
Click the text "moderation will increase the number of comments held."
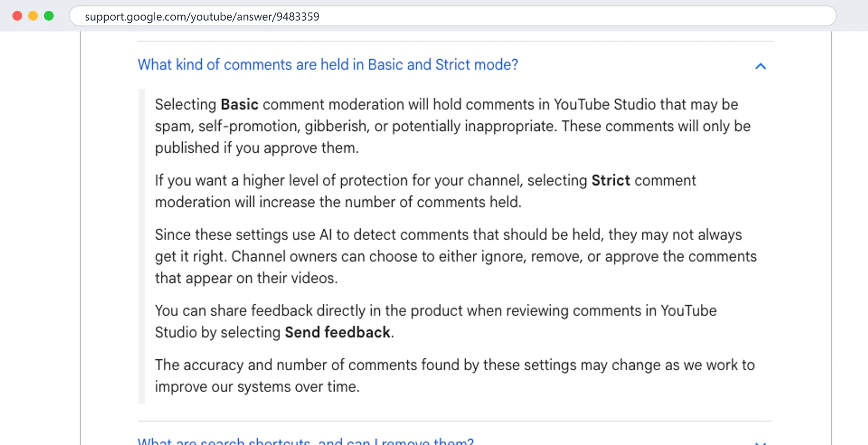[338, 202]
